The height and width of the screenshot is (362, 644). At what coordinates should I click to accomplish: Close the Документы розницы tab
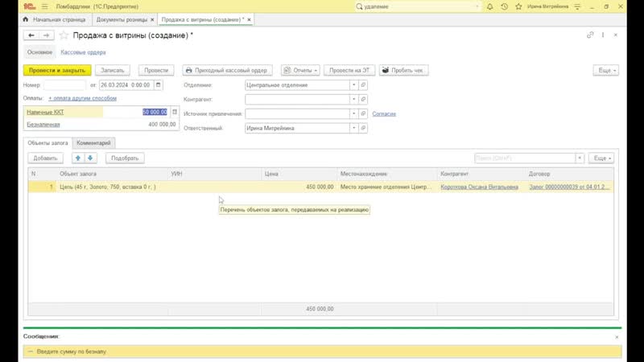[x=150, y=19]
